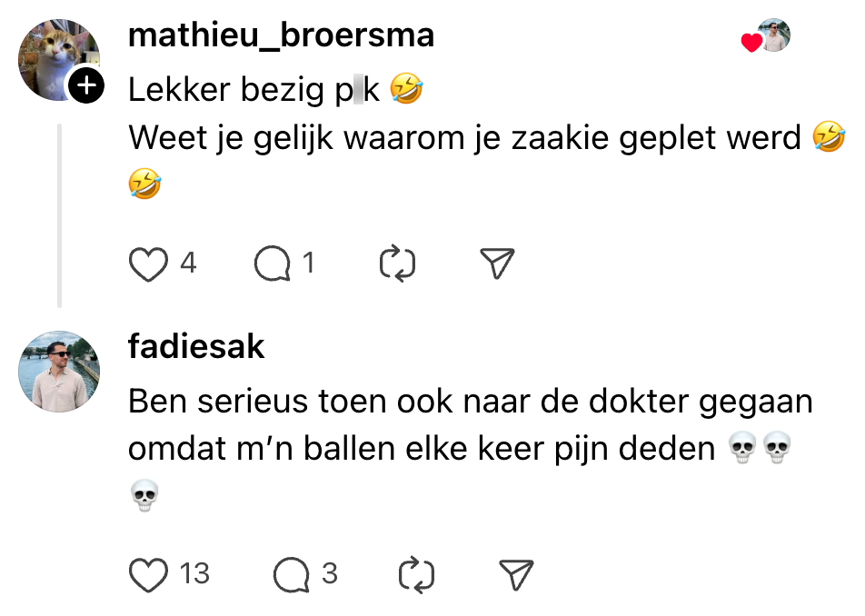Repost mathieu_broersma's comment
Viewport: 865px width, 616px height.
tap(396, 264)
